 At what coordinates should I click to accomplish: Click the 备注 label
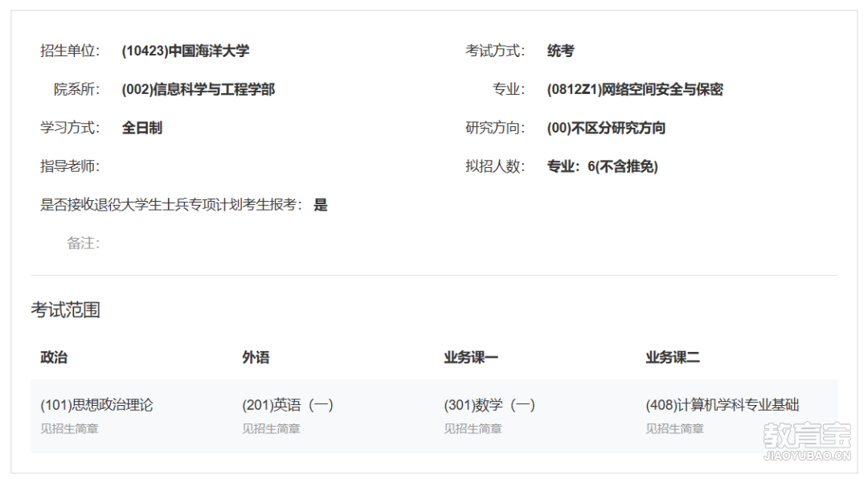pyautogui.click(x=83, y=243)
